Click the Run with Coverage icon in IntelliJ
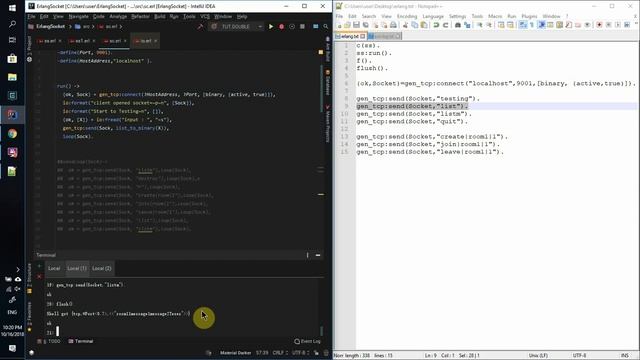Image resolution: width=640 pixels, height=360 pixels. click(292, 27)
